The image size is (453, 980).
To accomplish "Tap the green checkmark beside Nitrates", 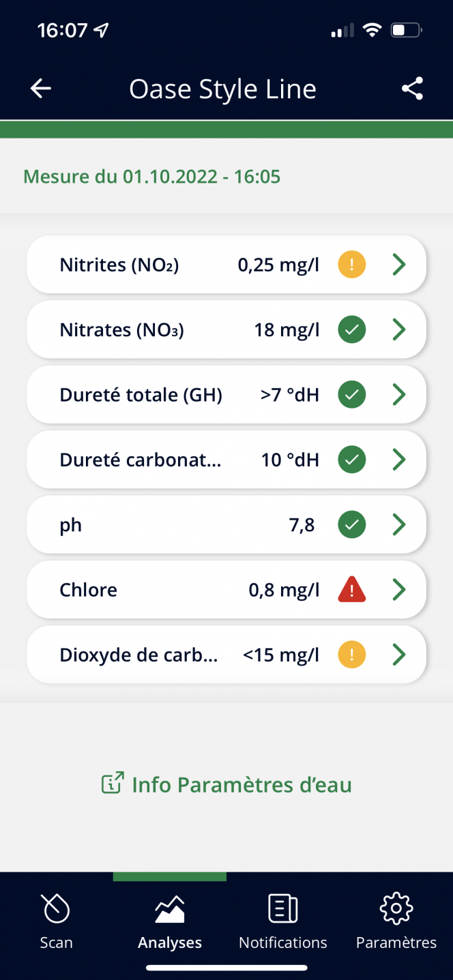I will pos(351,330).
